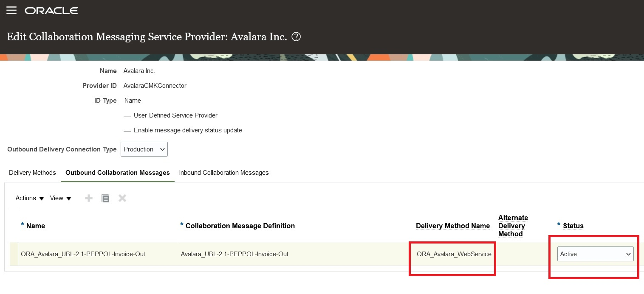
Task: Click the delete row X icon
Action: 122,198
